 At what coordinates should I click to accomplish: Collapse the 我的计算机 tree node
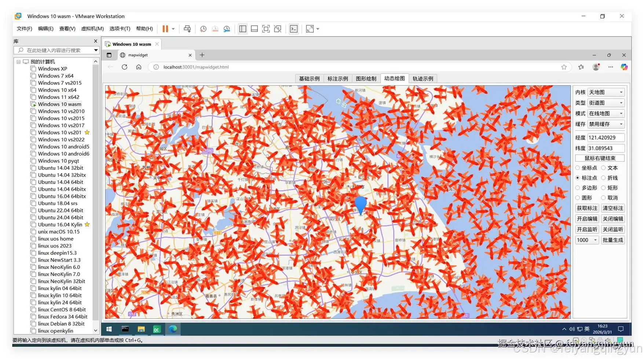[18, 62]
